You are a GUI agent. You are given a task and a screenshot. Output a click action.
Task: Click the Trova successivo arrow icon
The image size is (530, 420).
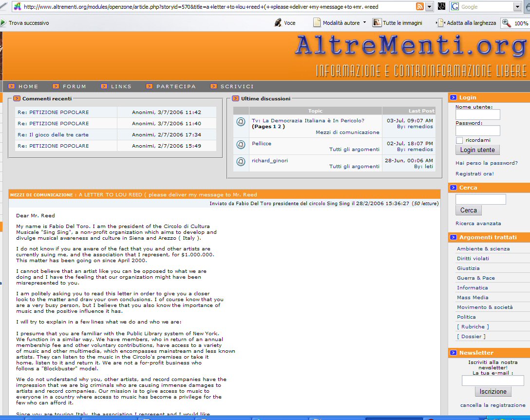point(3,23)
